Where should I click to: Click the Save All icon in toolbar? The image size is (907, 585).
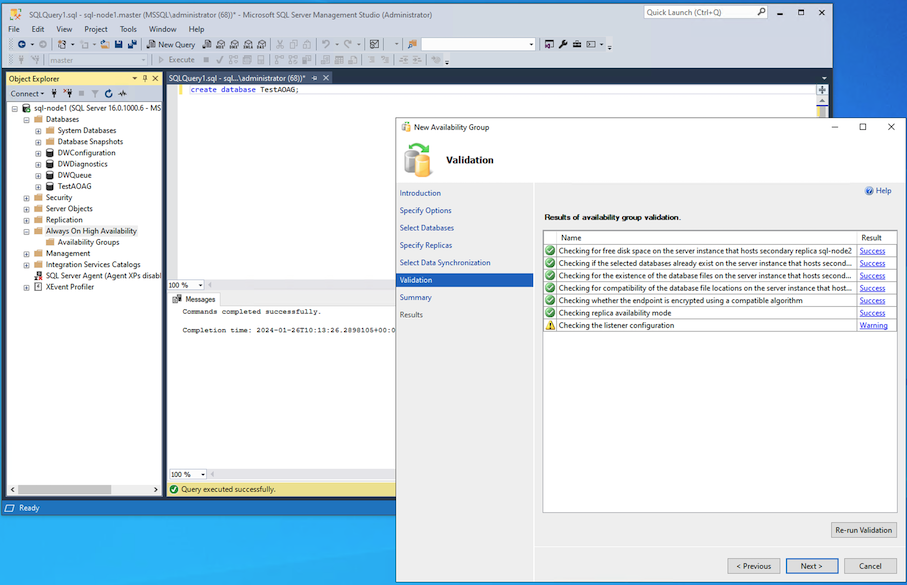132,44
